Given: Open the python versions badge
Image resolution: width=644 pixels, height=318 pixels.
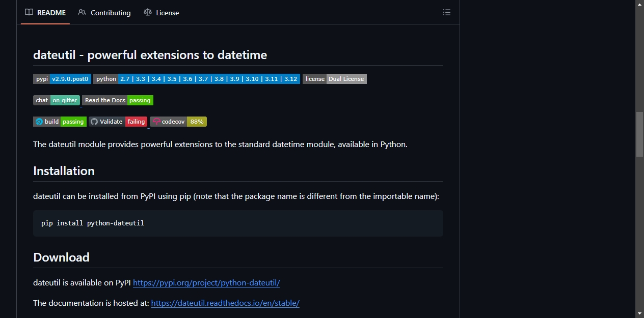Looking at the screenshot, I should 197,79.
